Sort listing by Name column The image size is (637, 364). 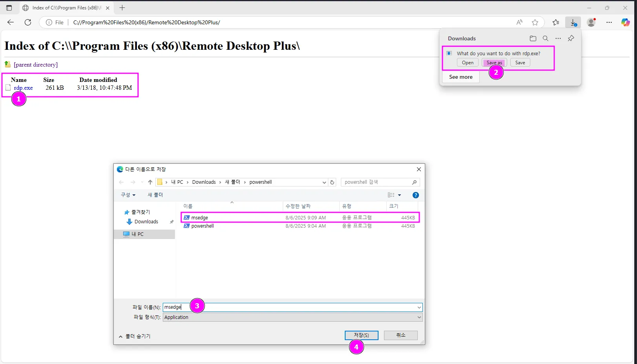point(19,80)
